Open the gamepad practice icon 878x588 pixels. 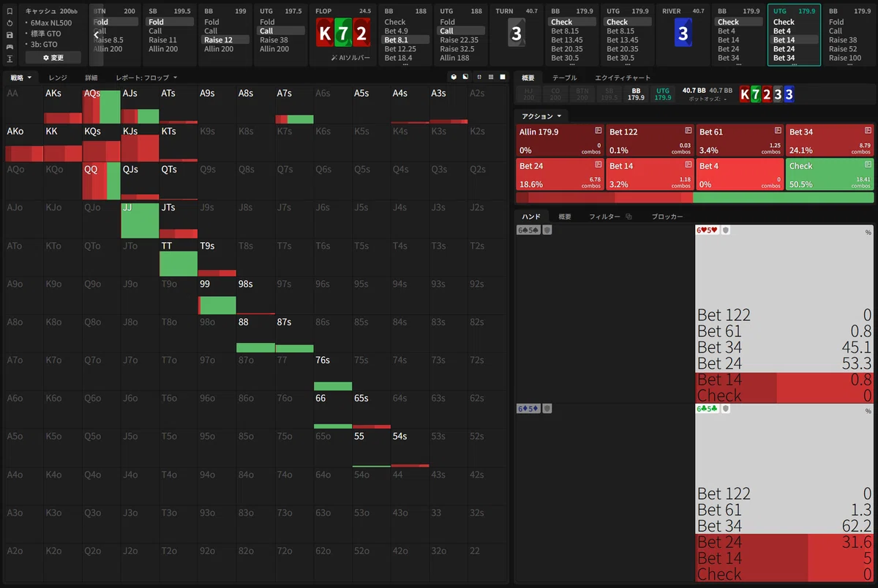[x=10, y=47]
